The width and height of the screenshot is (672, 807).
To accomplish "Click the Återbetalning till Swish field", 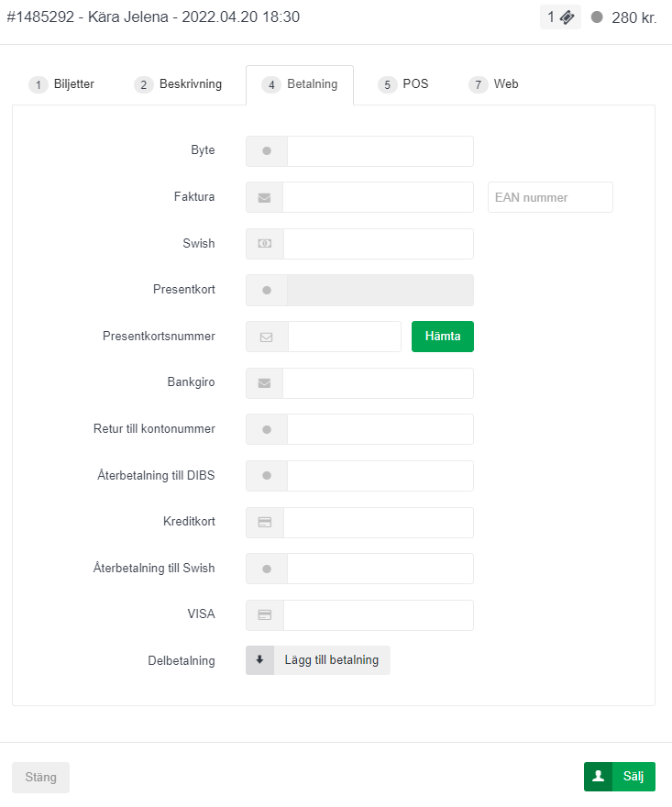I will pyautogui.click(x=380, y=569).
